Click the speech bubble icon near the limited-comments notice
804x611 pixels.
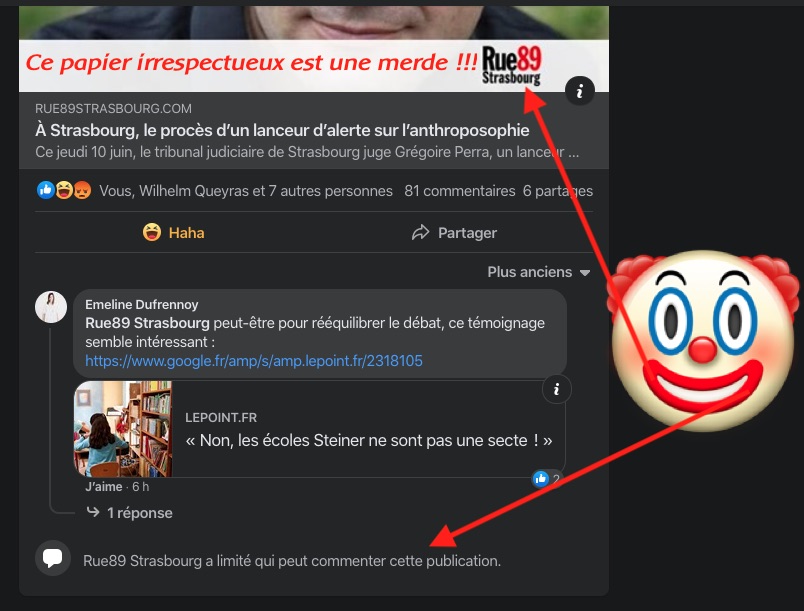(x=52, y=558)
